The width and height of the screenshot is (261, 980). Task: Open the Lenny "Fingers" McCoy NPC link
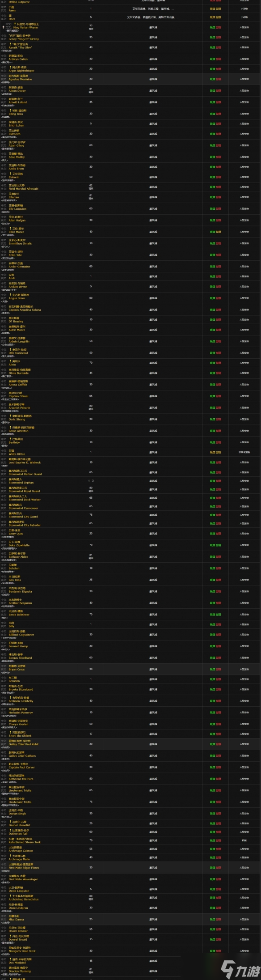tap(24, 39)
